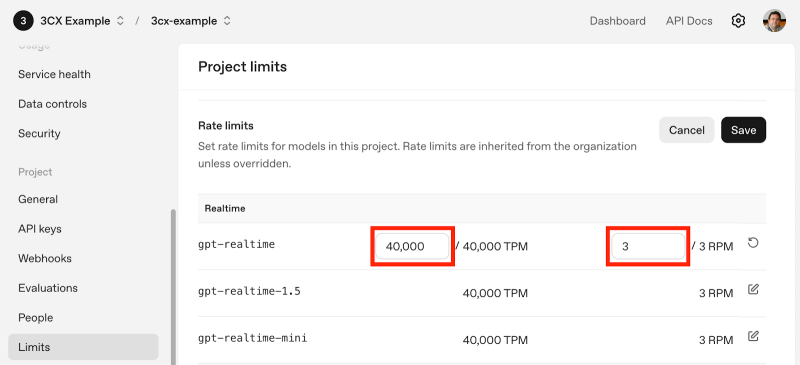
Task: Click 3 RPM value for gpt-realtime-1.5
Action: [716, 294]
